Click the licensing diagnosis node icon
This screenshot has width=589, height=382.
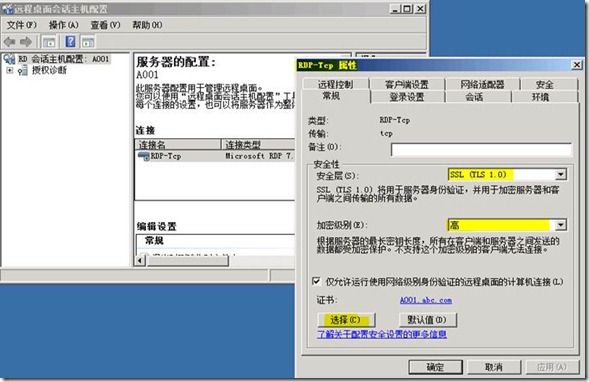(x=23, y=70)
